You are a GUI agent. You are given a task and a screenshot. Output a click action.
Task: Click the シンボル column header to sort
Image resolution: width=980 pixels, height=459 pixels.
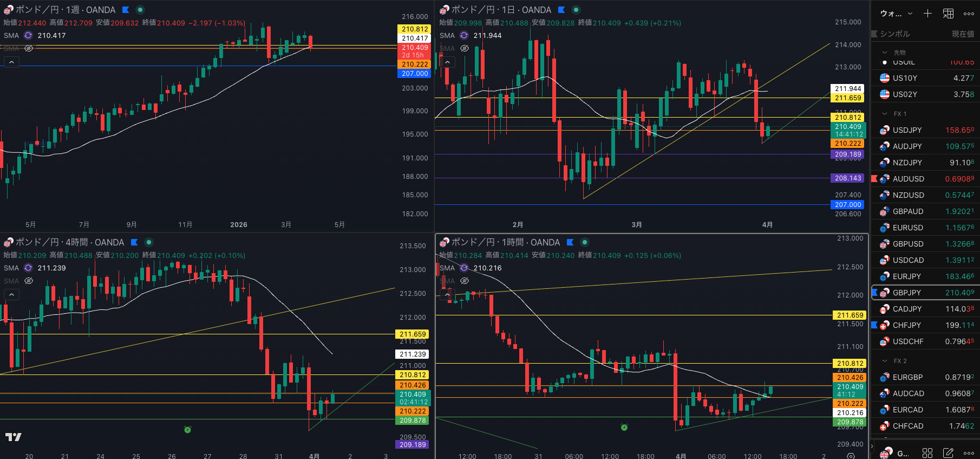pyautogui.click(x=894, y=34)
